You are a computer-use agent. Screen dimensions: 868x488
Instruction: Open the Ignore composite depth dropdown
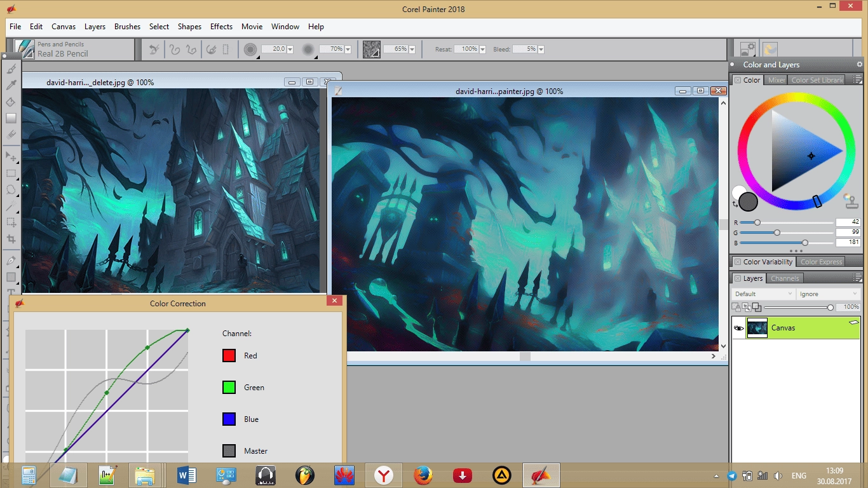pyautogui.click(x=829, y=294)
